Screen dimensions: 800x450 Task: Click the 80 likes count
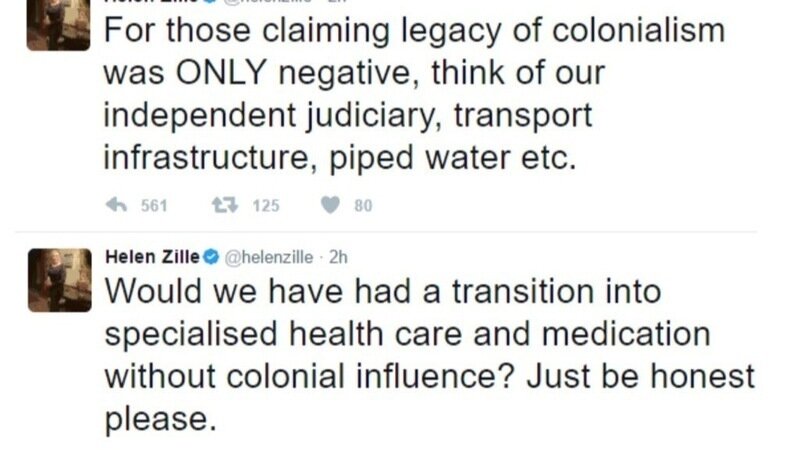click(x=363, y=206)
